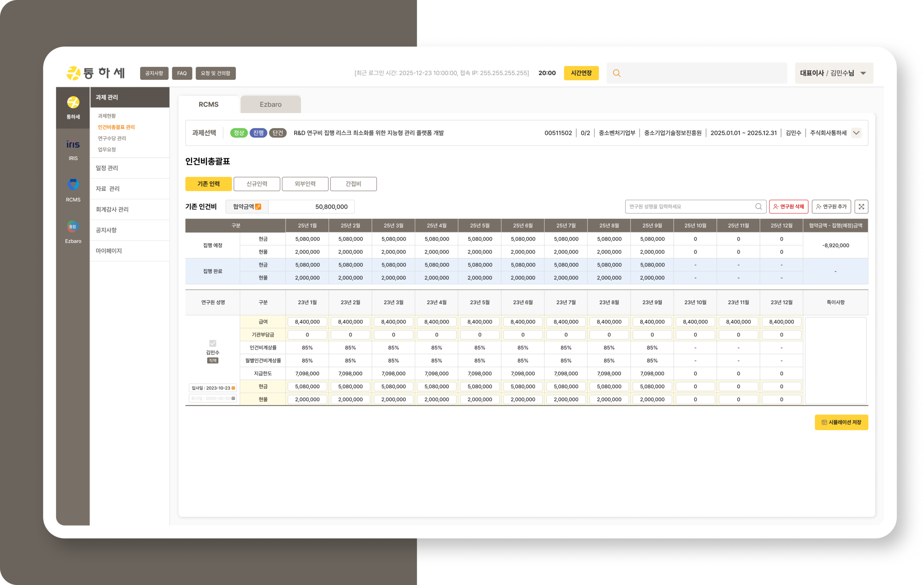
Task: Click the orange search magnifier icon in header
Action: click(616, 73)
